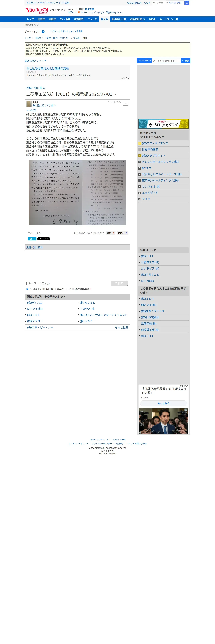Click もっと見る in the machinery category
Screen dimensions: 215x644
[x=121, y=327]
